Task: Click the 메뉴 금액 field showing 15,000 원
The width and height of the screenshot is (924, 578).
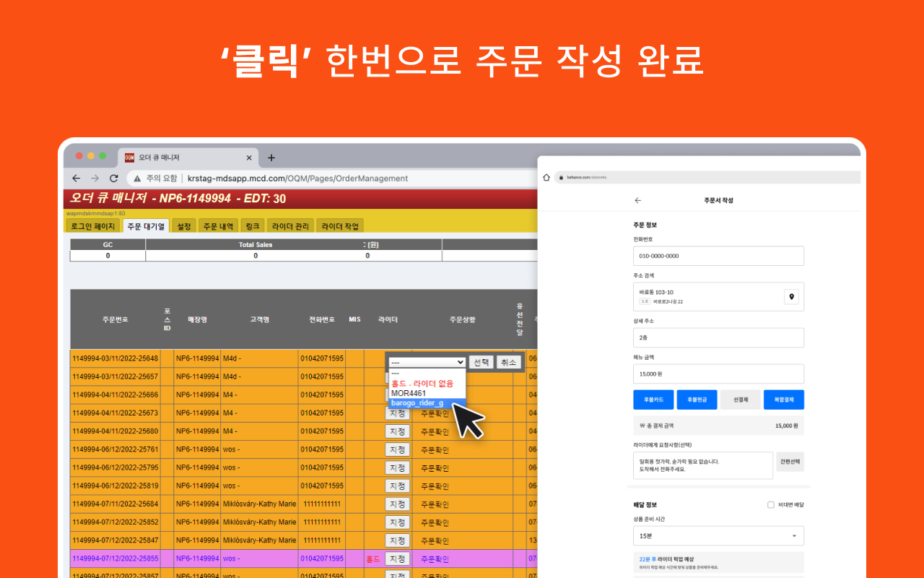Action: [x=718, y=374]
